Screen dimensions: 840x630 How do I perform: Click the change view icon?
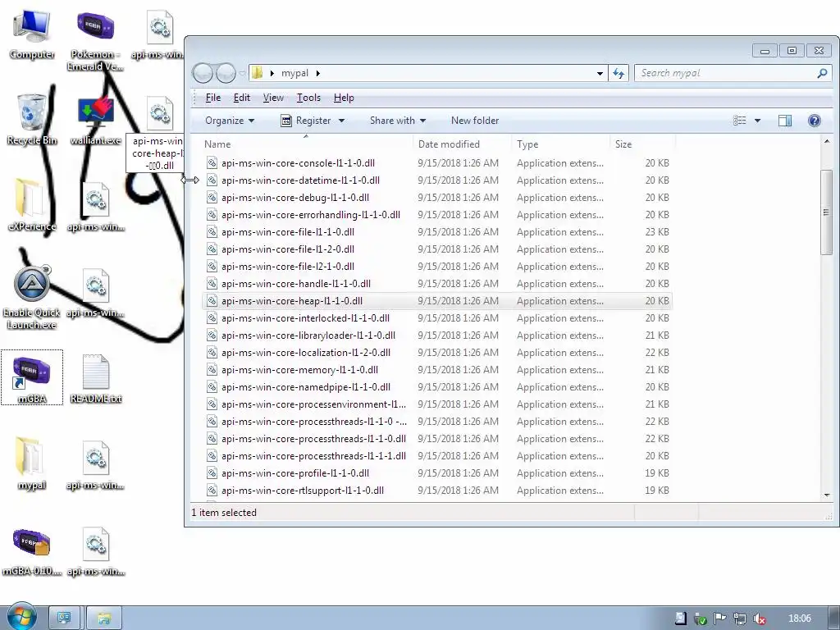pos(740,121)
